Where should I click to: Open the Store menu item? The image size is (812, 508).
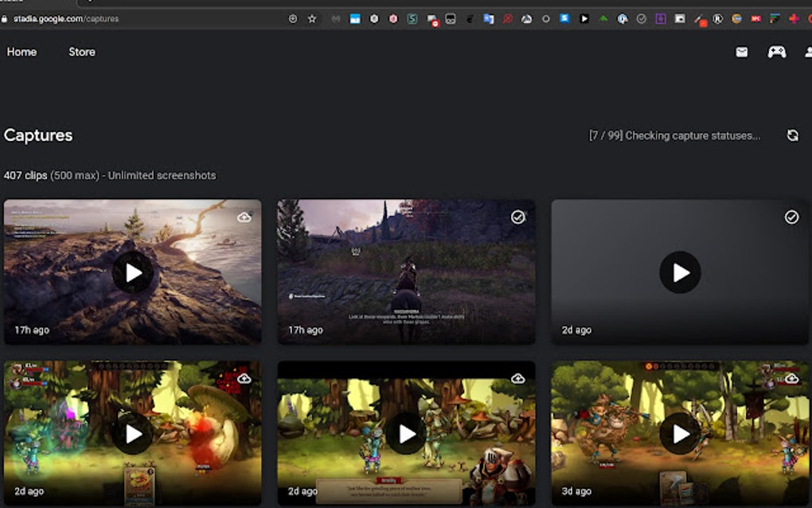pyautogui.click(x=80, y=52)
